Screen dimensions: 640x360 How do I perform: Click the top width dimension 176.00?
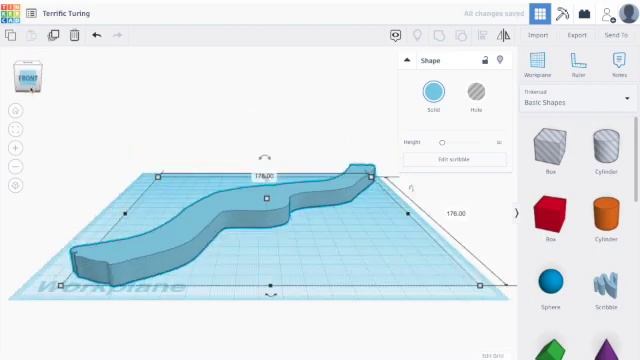point(264,176)
